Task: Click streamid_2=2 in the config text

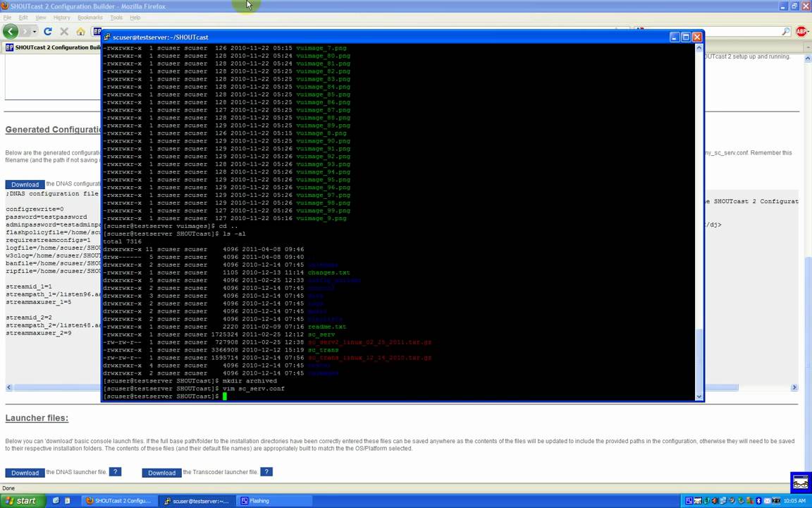Action: click(x=28, y=317)
